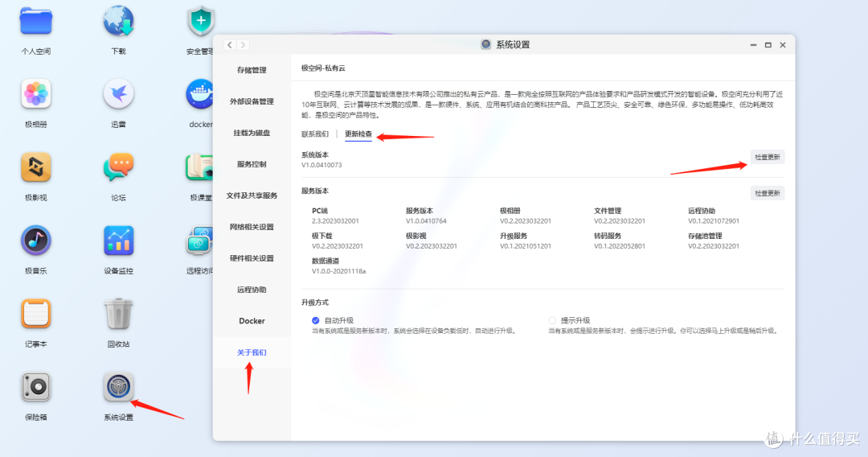Click the 升级方式 section heading
Screen dimensions: 868x457
coord(315,303)
